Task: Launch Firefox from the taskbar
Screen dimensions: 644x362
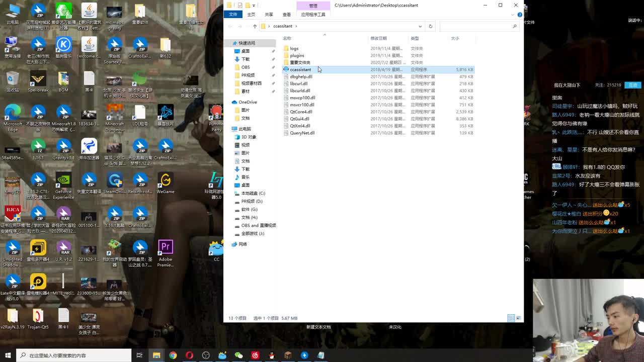Action: coord(190,355)
